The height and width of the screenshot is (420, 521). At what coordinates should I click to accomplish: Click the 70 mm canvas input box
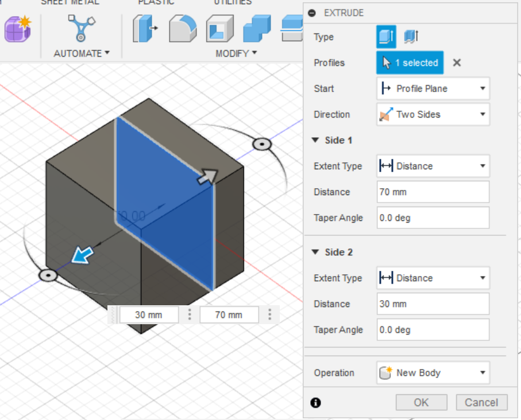[229, 315]
